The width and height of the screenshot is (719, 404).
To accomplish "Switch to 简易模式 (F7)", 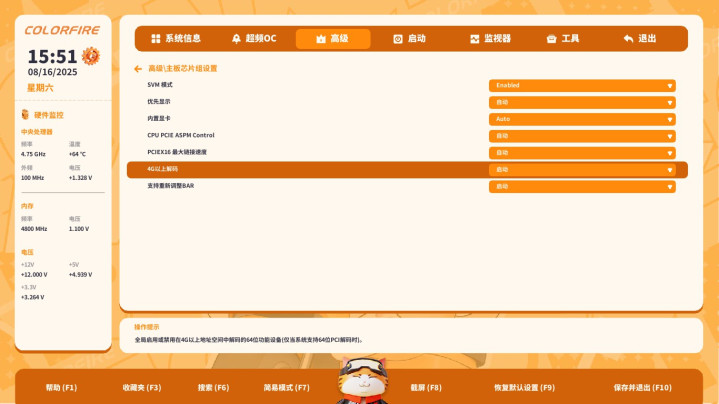I will pos(287,387).
